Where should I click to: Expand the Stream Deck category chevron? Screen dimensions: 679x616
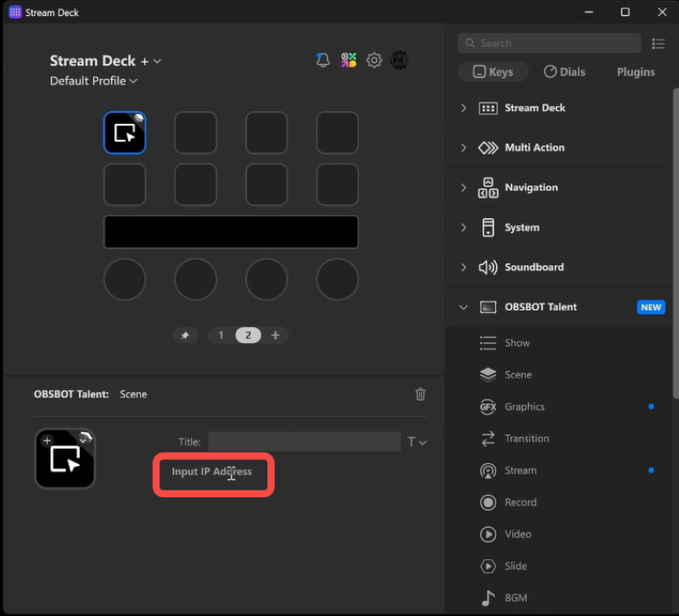point(463,109)
